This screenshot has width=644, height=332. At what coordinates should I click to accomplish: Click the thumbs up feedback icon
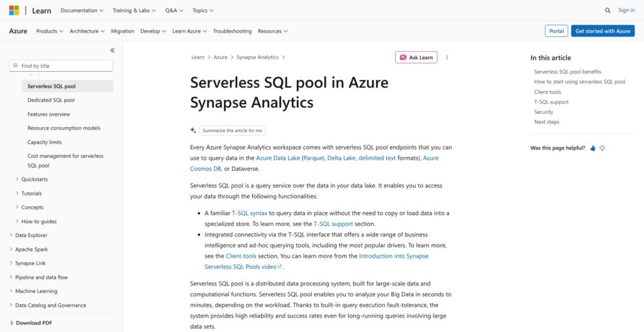592,148
